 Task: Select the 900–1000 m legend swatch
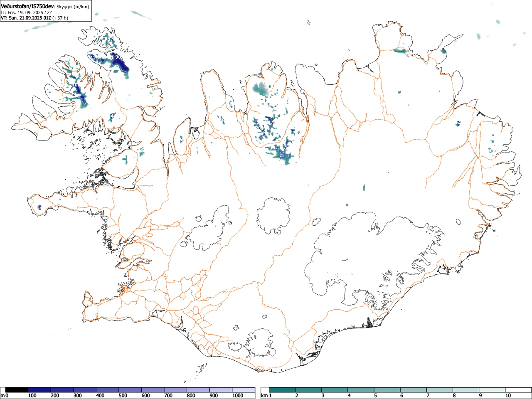(x=220, y=390)
